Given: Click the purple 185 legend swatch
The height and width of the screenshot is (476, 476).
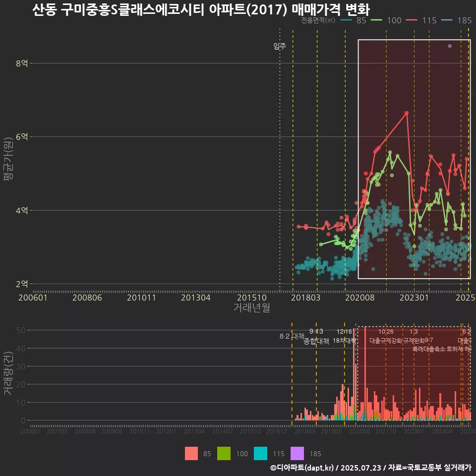Looking at the screenshot, I should coord(297,454).
